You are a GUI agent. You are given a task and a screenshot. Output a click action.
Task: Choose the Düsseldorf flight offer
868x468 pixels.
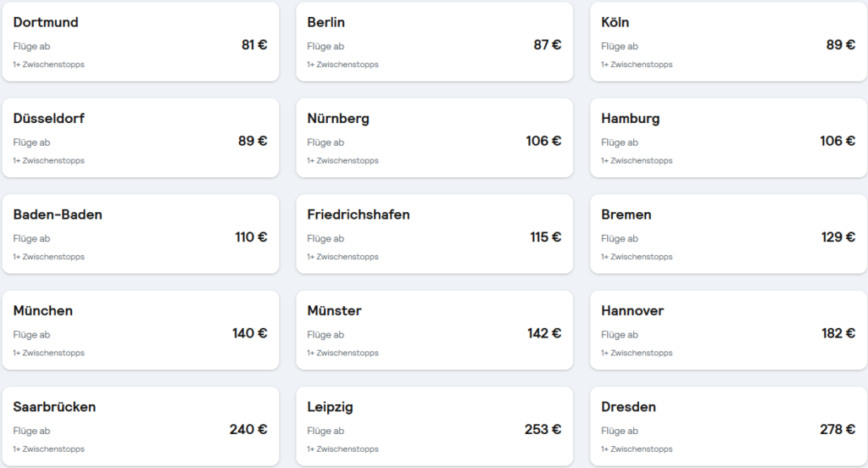[x=141, y=138]
